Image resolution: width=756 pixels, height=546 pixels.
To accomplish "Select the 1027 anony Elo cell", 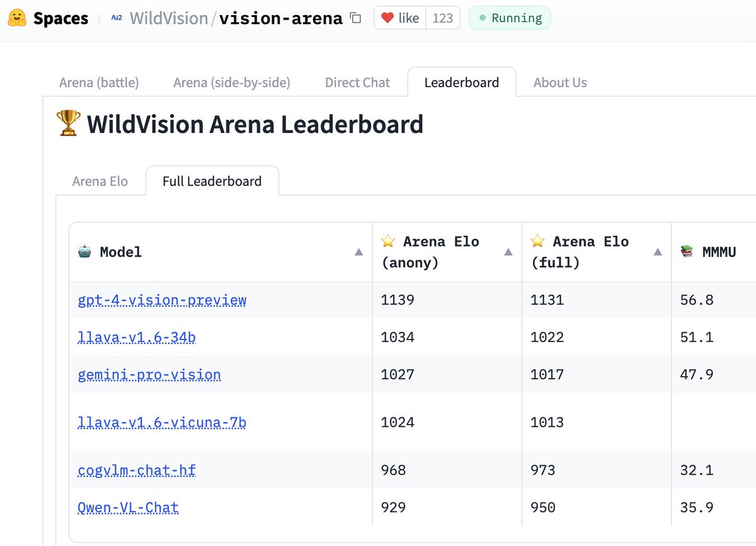I will coord(447,375).
